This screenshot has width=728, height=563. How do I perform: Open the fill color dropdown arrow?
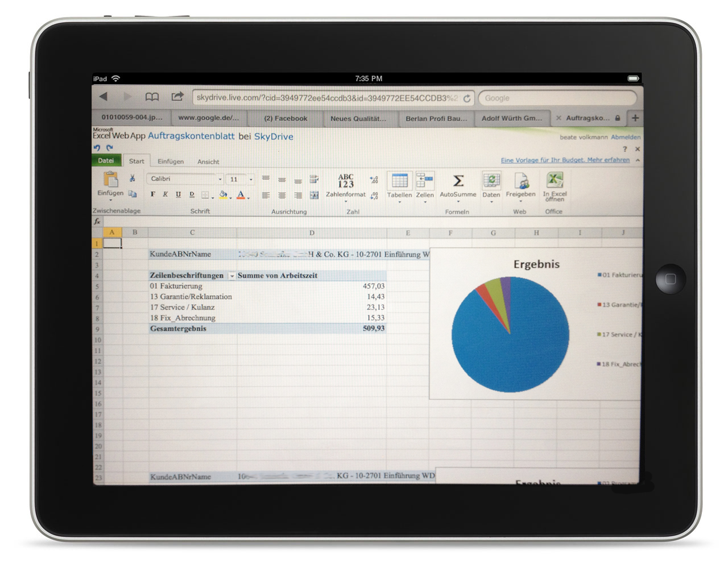point(230,197)
